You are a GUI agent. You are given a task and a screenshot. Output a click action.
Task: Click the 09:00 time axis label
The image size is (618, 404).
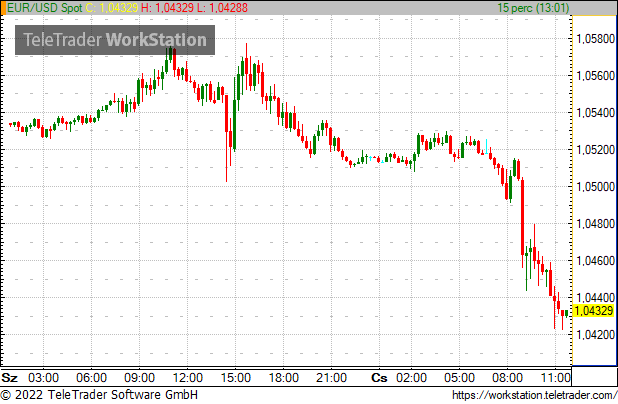pyautogui.click(x=140, y=378)
